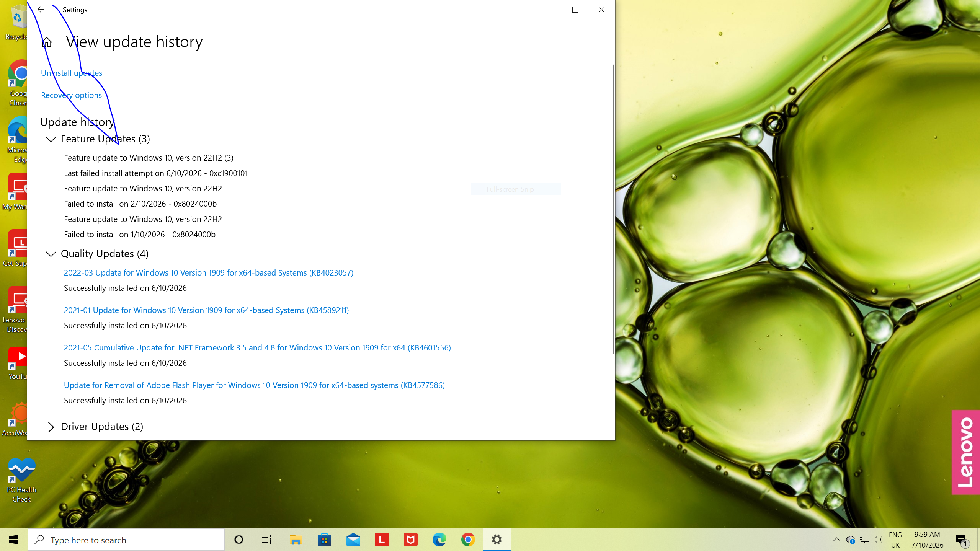Launch Cortana from the taskbar circle
Viewport: 980px width, 551px height.
coord(239,540)
